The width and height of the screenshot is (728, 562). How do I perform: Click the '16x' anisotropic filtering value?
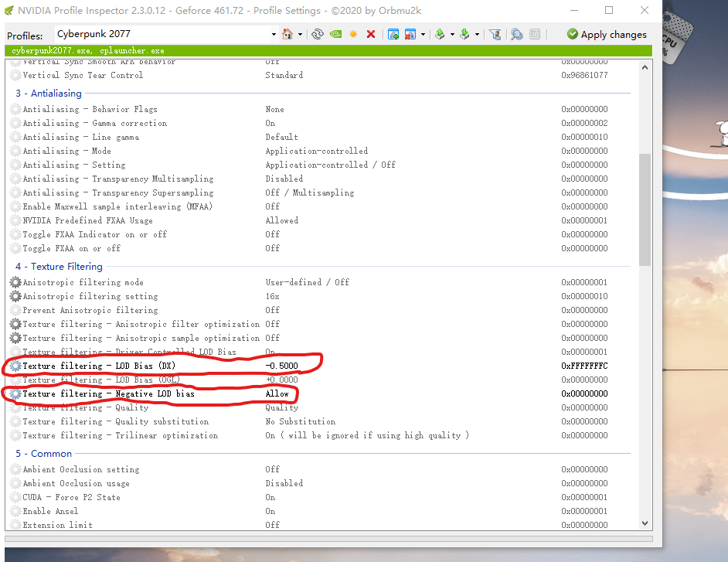click(273, 296)
